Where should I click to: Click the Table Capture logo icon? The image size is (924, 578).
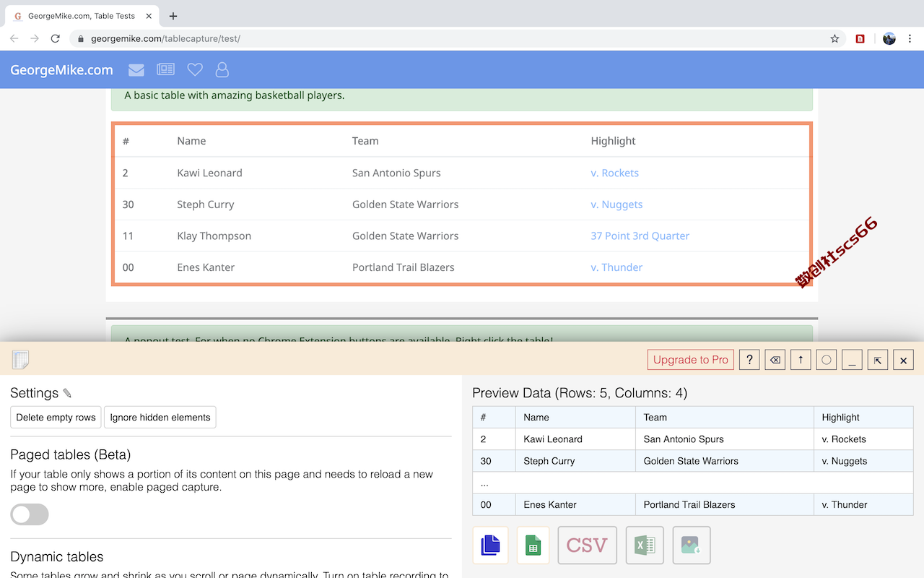[21, 359]
